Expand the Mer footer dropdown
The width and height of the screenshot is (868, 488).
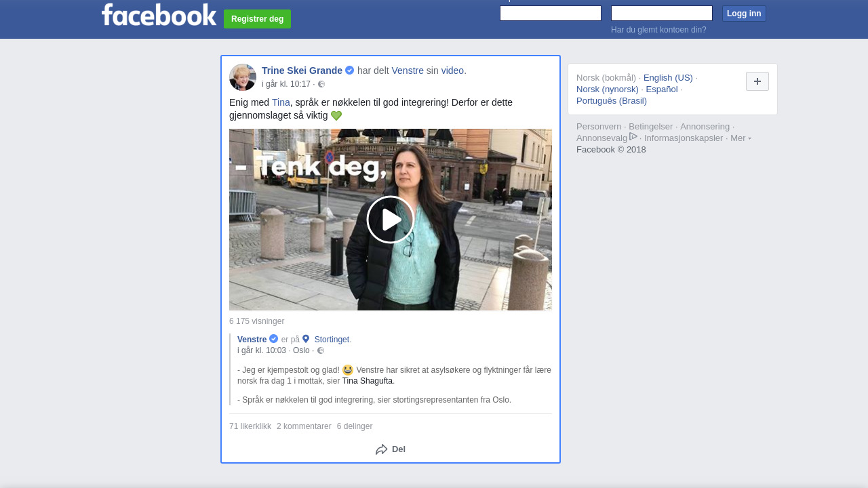click(x=741, y=138)
